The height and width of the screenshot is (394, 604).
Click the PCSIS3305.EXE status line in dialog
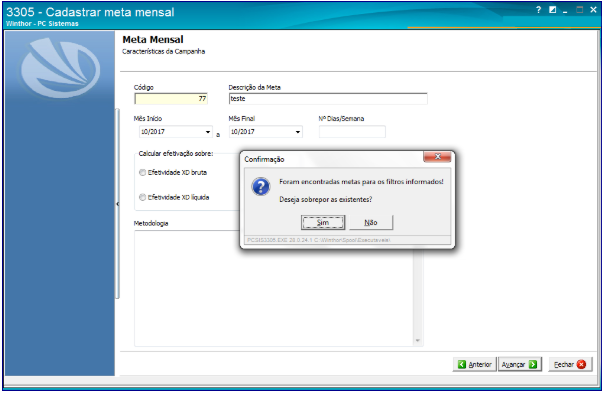[319, 240]
